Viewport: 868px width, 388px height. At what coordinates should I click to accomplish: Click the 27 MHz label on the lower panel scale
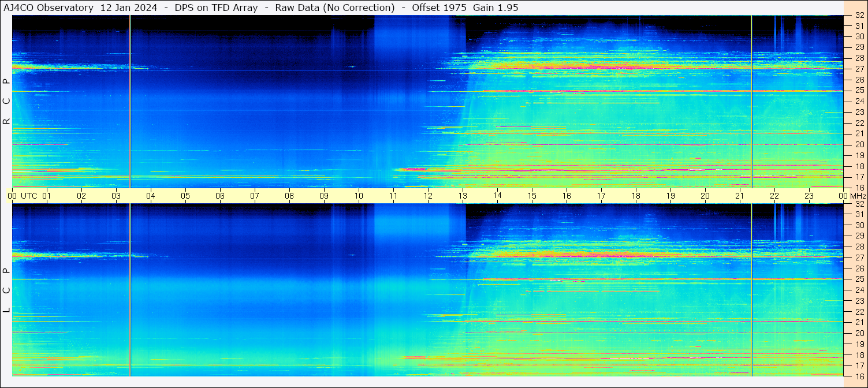tap(859, 258)
